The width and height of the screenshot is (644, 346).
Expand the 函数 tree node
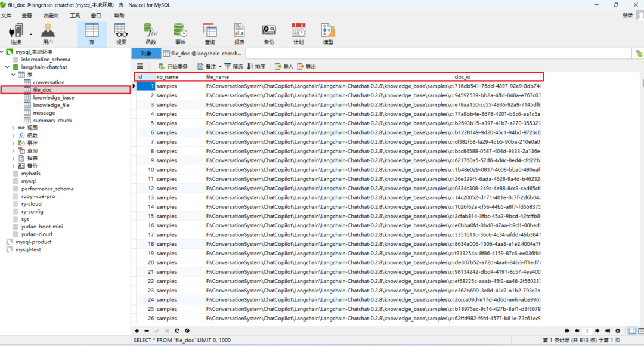pos(14,135)
